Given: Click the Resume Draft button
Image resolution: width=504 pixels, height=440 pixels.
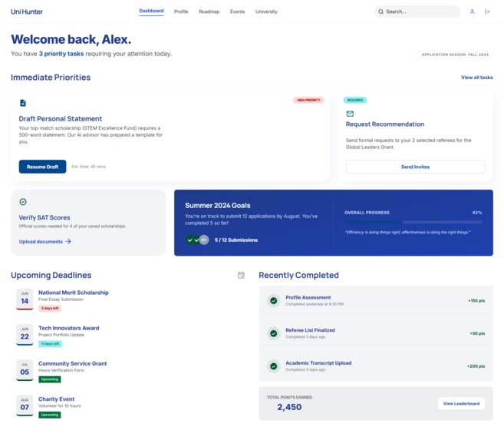Looking at the screenshot, I should (x=42, y=167).
